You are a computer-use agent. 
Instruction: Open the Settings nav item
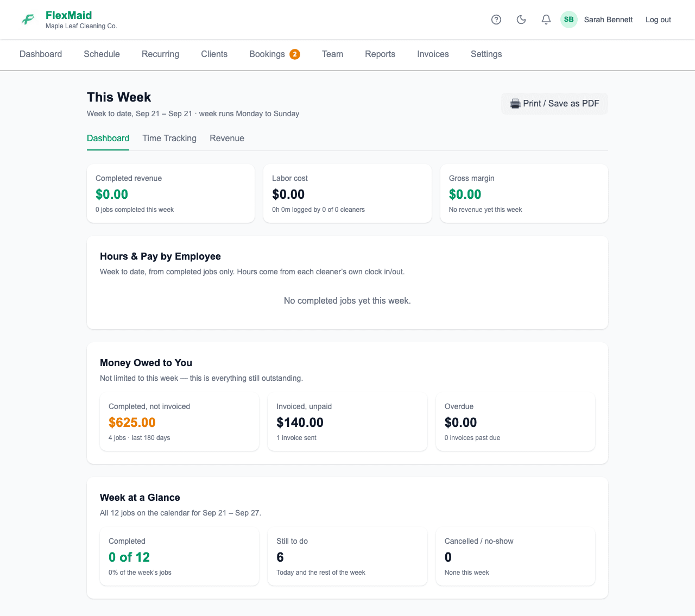pos(486,54)
